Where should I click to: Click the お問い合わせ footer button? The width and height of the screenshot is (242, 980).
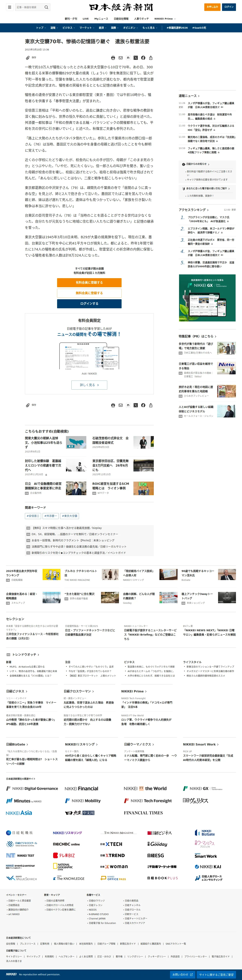point(183,974)
